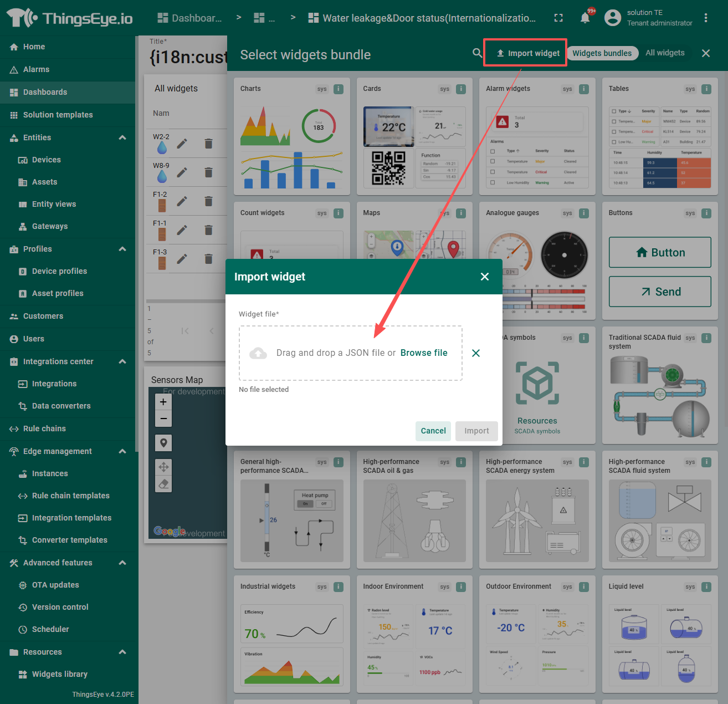The image size is (728, 704).
Task: Click the notifications bell icon
Action: 585,18
